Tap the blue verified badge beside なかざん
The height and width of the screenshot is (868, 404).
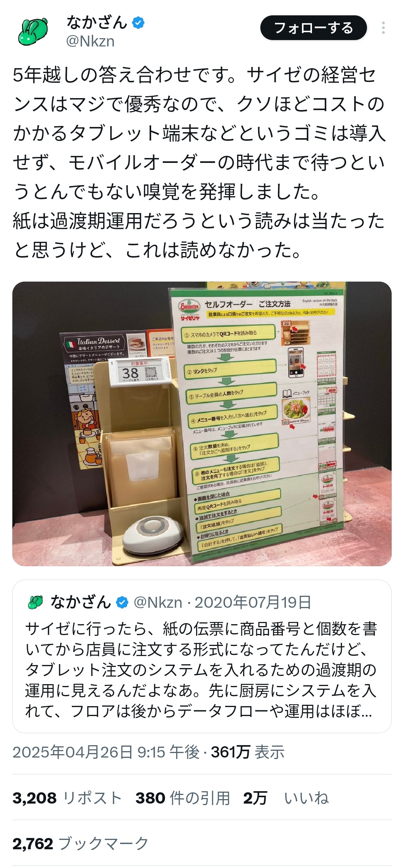pos(138,23)
